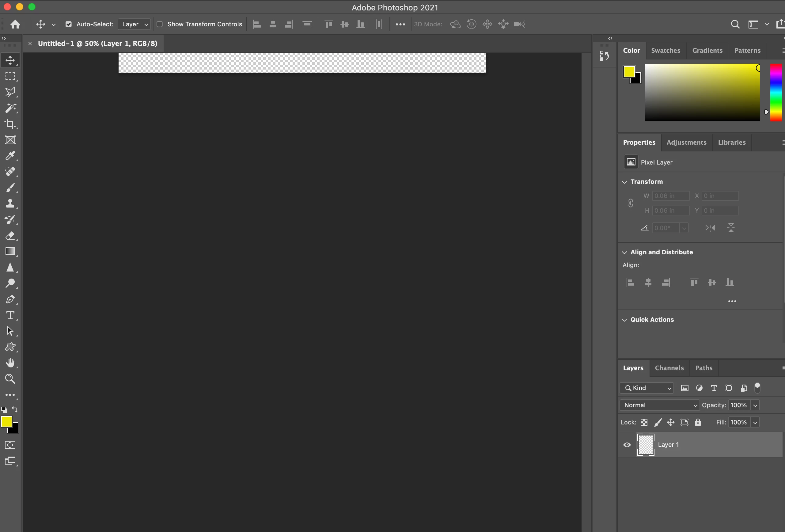Switch to the Swatches tab
This screenshot has height=532, width=785.
(666, 50)
